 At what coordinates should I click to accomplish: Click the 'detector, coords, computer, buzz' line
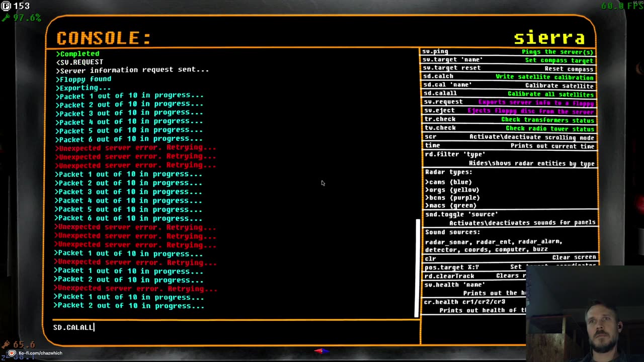tap(487, 249)
